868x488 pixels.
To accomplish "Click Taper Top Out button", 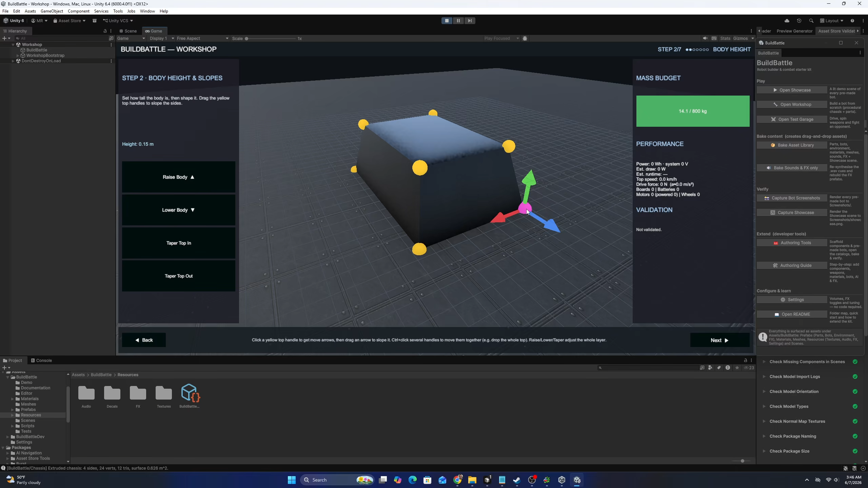I will point(178,276).
